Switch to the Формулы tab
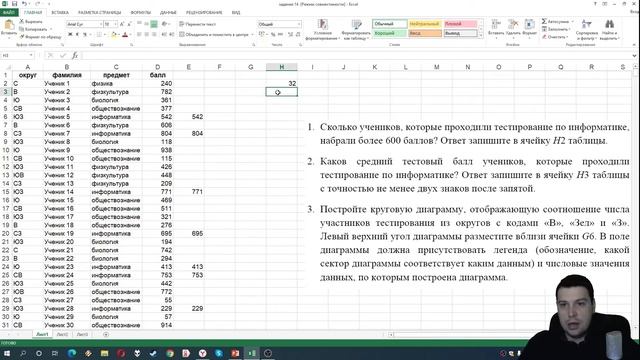 [x=141, y=13]
